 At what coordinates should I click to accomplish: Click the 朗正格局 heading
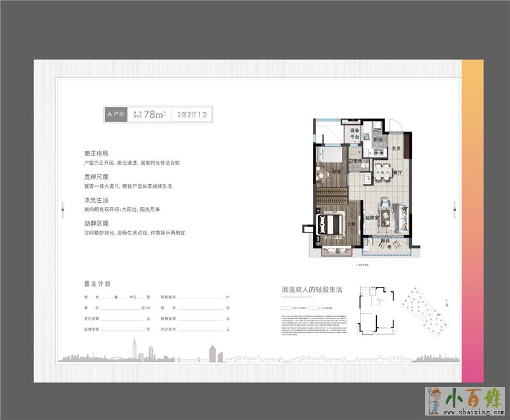[x=96, y=154]
